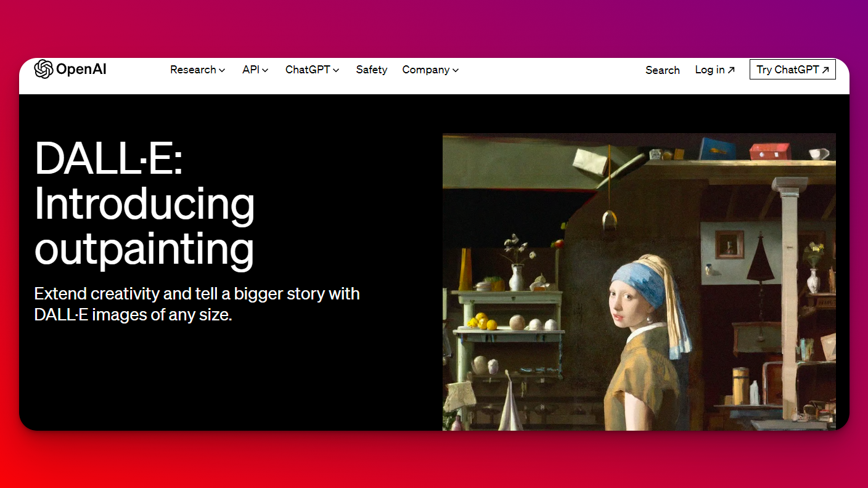The height and width of the screenshot is (488, 868).
Task: Expand the Research menu
Action: tap(198, 70)
